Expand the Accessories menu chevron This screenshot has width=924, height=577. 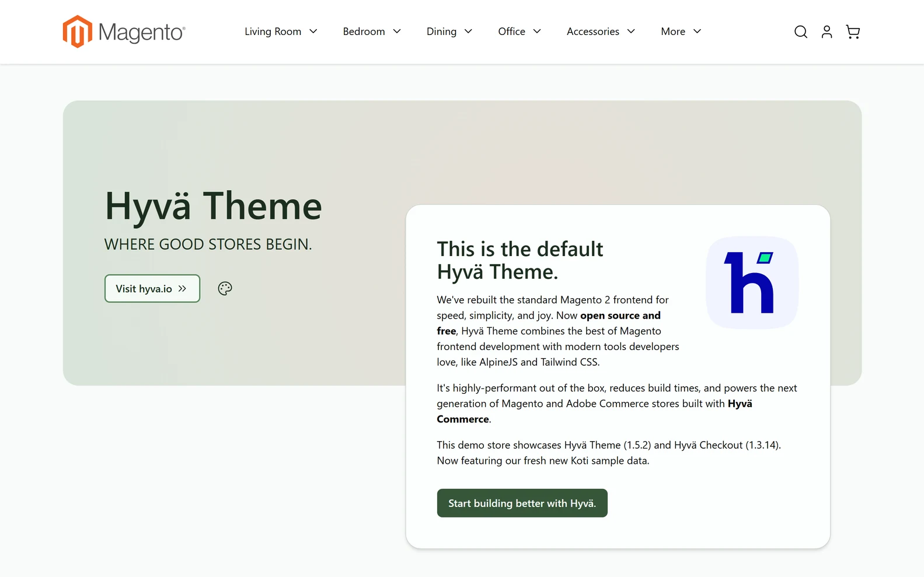pyautogui.click(x=631, y=32)
